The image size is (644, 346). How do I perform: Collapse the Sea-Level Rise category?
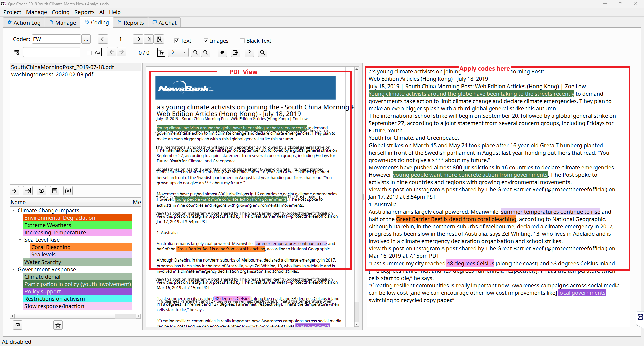20,240
